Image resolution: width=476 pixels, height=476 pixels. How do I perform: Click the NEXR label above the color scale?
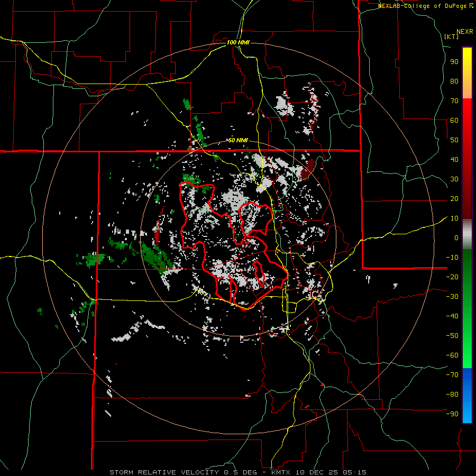[465, 32]
